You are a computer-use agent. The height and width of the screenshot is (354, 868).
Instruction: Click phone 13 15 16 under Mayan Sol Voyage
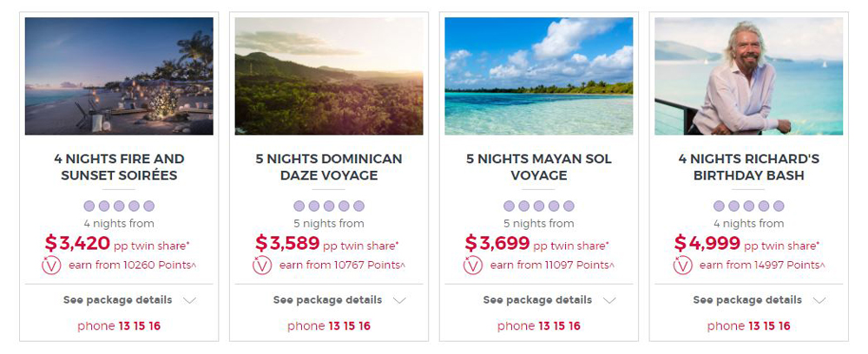pos(539,326)
